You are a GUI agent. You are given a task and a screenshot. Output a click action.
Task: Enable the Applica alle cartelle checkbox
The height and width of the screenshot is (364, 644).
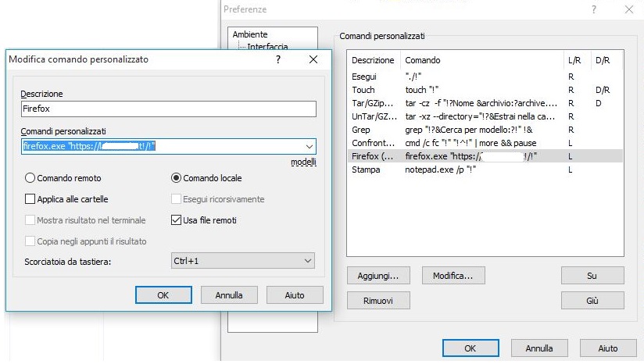pyautogui.click(x=30, y=199)
